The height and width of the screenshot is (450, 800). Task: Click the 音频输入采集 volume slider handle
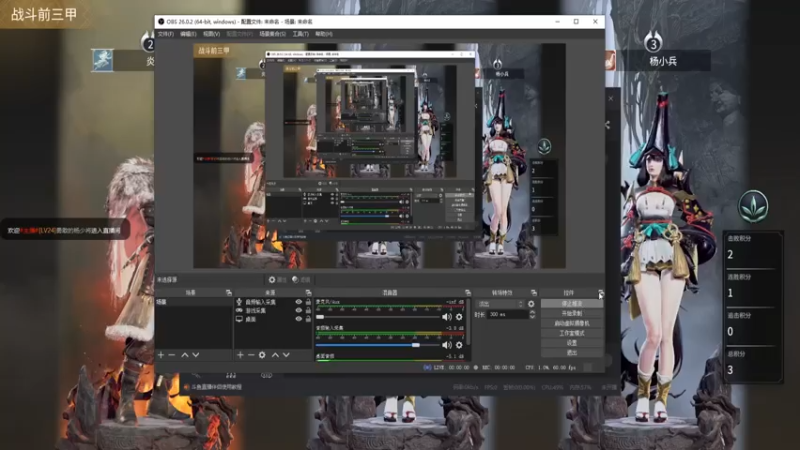click(416, 345)
